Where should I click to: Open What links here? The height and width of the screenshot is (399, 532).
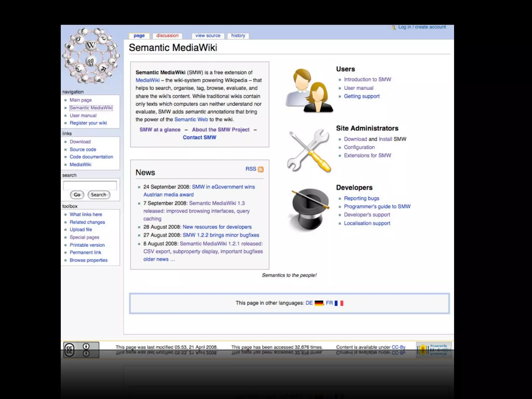click(x=86, y=215)
